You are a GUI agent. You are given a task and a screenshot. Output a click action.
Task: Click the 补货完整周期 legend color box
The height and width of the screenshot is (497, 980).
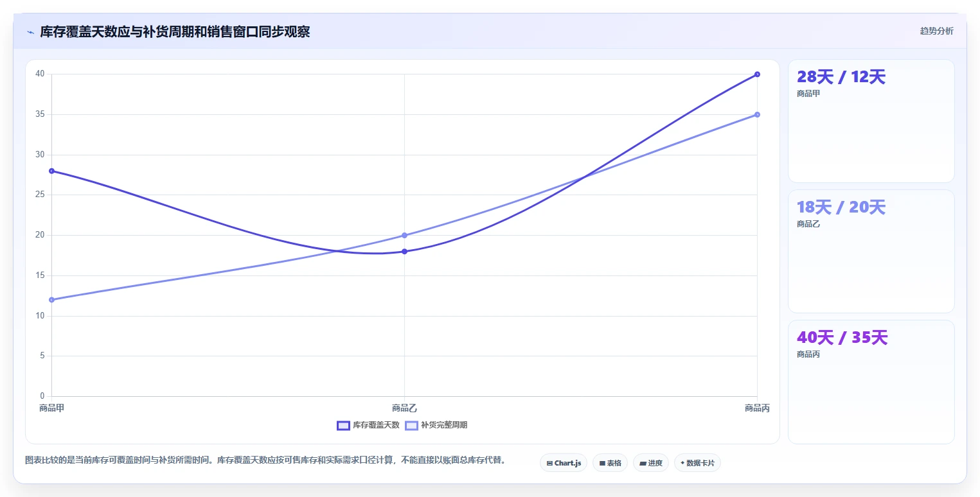tap(411, 425)
